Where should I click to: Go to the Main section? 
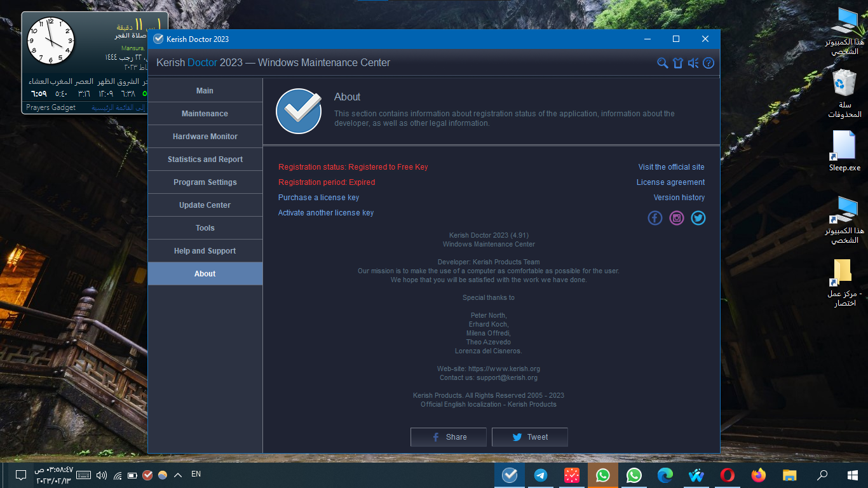click(x=205, y=91)
